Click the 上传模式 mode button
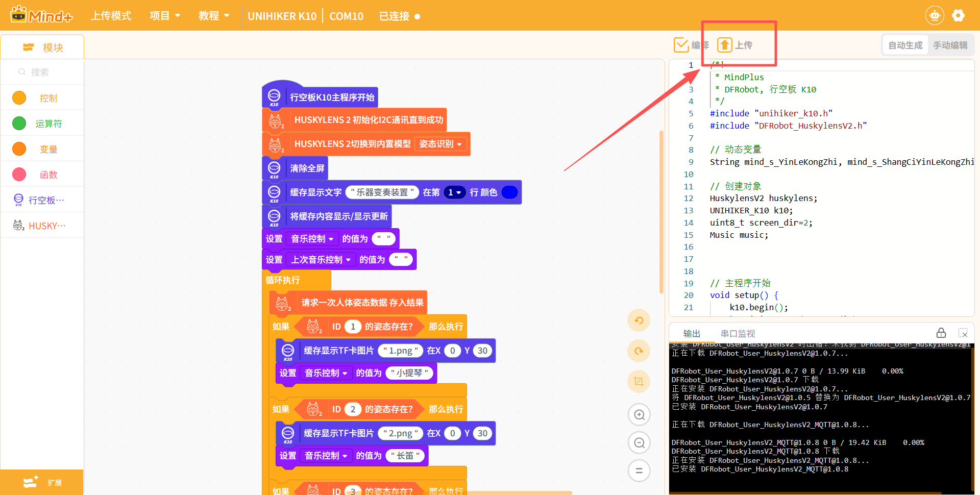980x495 pixels. 111,16
